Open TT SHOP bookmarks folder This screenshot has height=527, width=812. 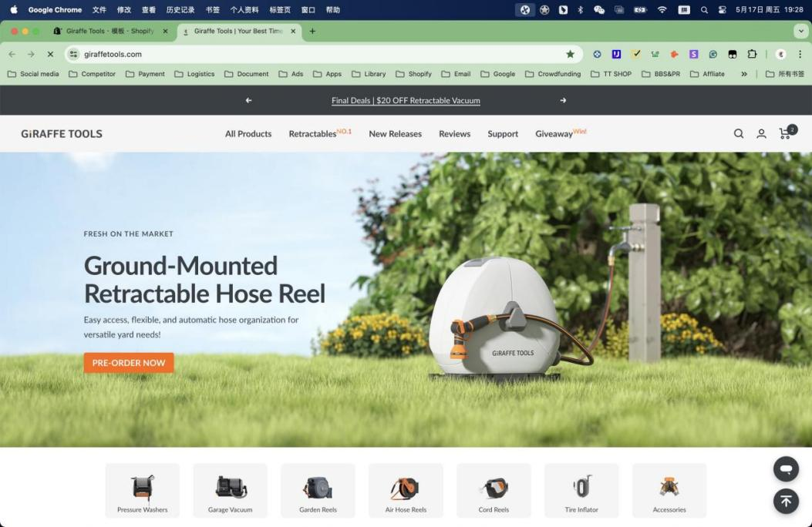611,74
